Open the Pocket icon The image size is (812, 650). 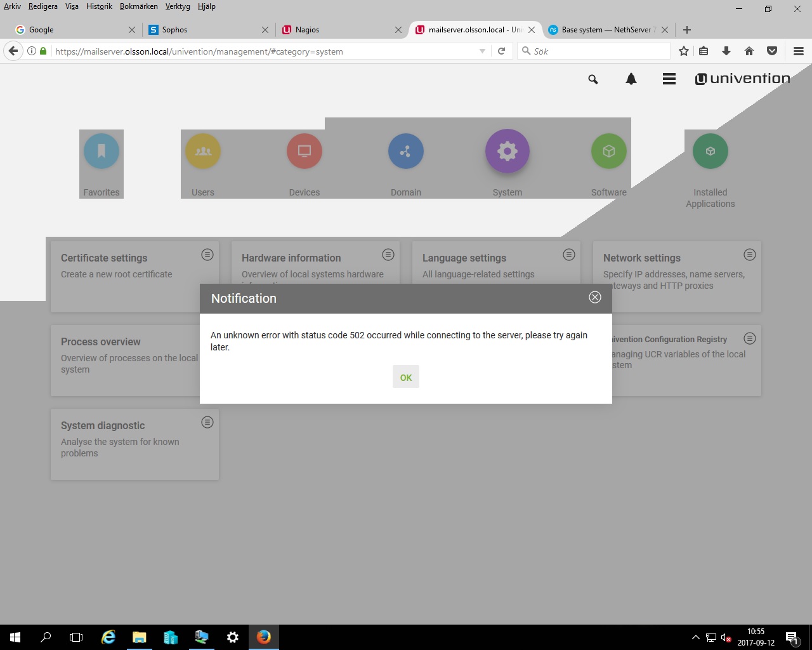pos(772,51)
